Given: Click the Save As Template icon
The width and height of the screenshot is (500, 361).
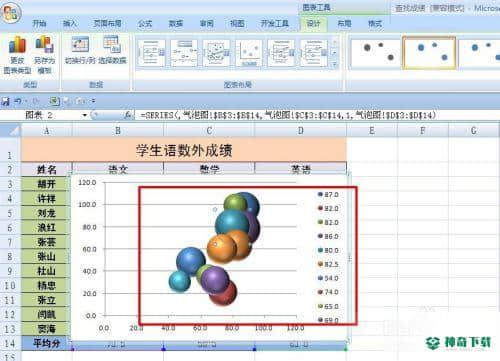Looking at the screenshot, I should click(45, 55).
